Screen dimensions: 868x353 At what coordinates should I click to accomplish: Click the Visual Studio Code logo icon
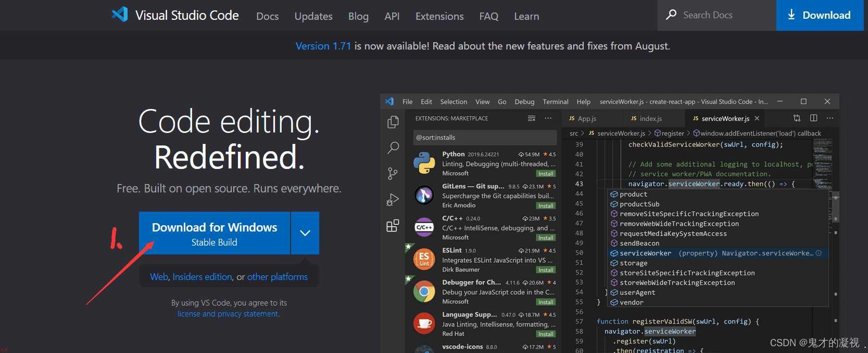point(120,14)
